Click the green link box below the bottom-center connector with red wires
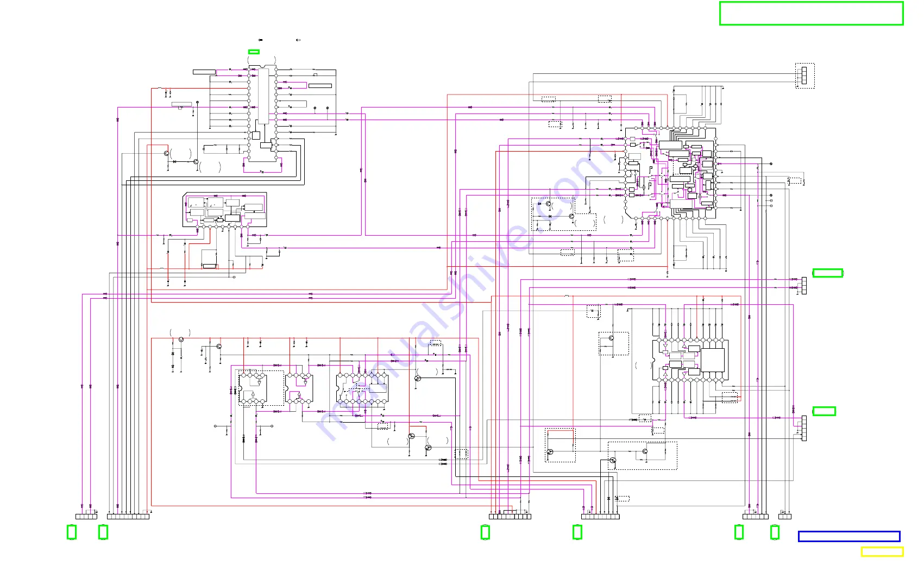The image size is (924, 578). point(486,532)
